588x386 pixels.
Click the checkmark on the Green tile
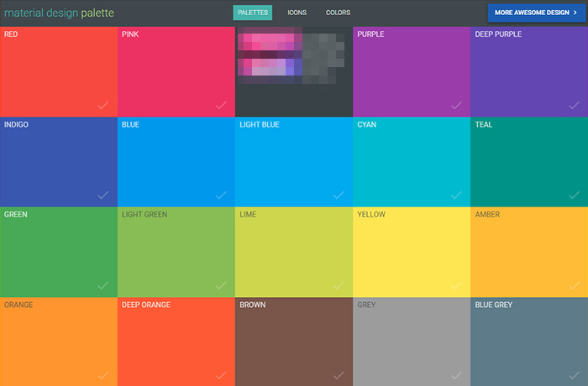coord(103,285)
